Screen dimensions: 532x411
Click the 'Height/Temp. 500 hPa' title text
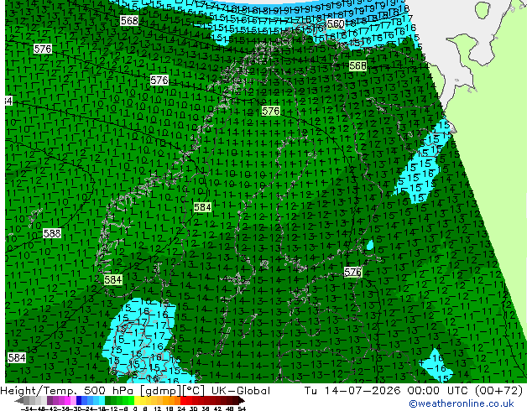pos(69,391)
